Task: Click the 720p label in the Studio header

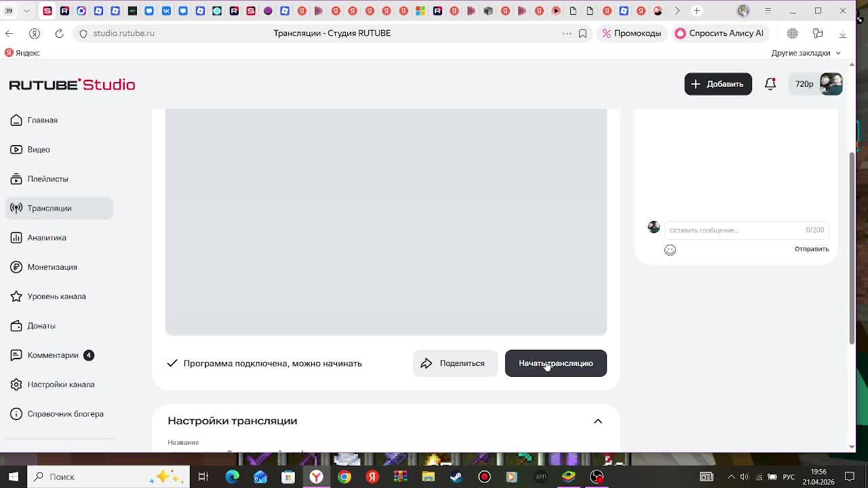Action: [804, 84]
